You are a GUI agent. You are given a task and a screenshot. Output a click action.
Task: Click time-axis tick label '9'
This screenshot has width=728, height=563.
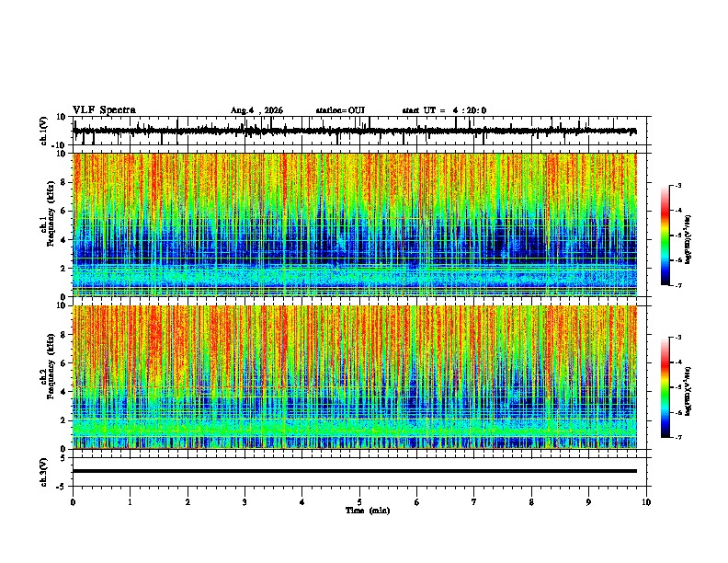[x=588, y=502]
